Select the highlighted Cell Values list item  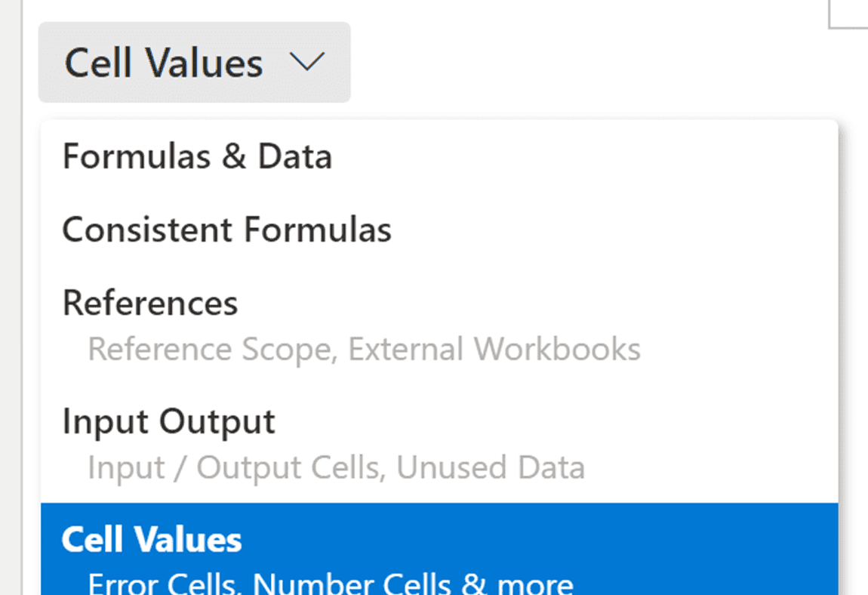click(152, 540)
